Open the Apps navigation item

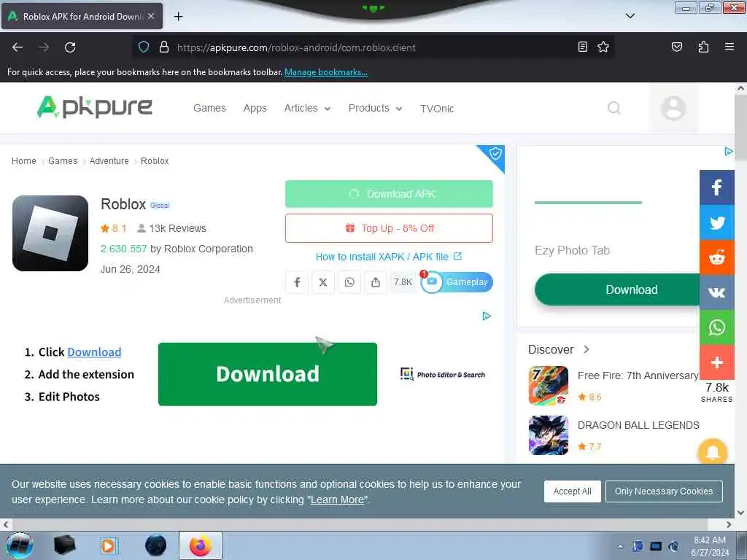255,108
